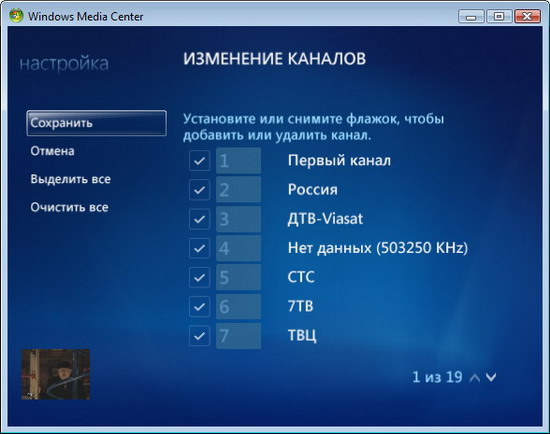Viewport: 550px width, 434px height.
Task: Edit channel number field 3
Action: (239, 219)
